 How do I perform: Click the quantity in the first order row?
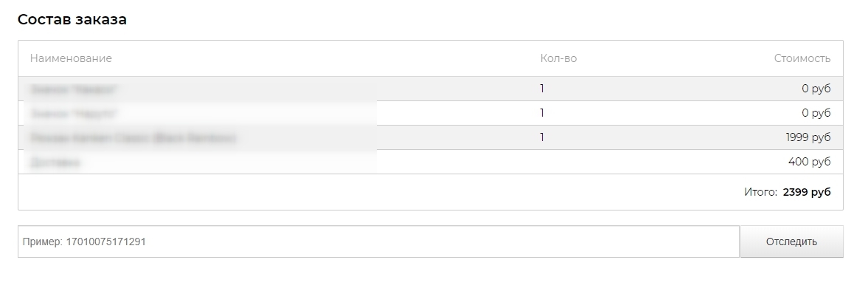[x=542, y=89]
